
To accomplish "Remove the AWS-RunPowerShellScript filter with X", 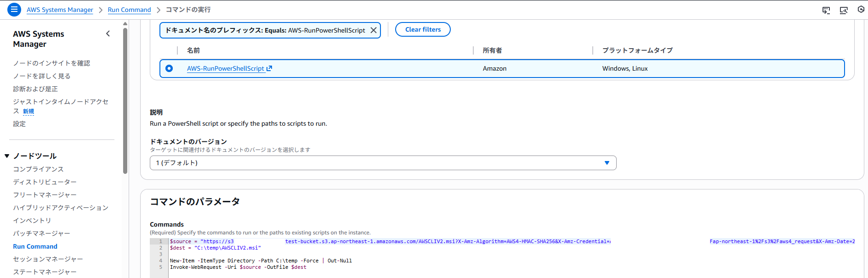I will pyautogui.click(x=374, y=30).
